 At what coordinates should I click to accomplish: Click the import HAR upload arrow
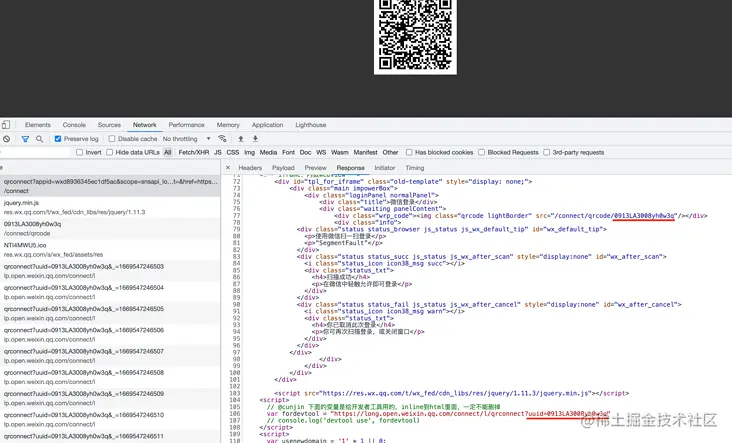[240, 139]
